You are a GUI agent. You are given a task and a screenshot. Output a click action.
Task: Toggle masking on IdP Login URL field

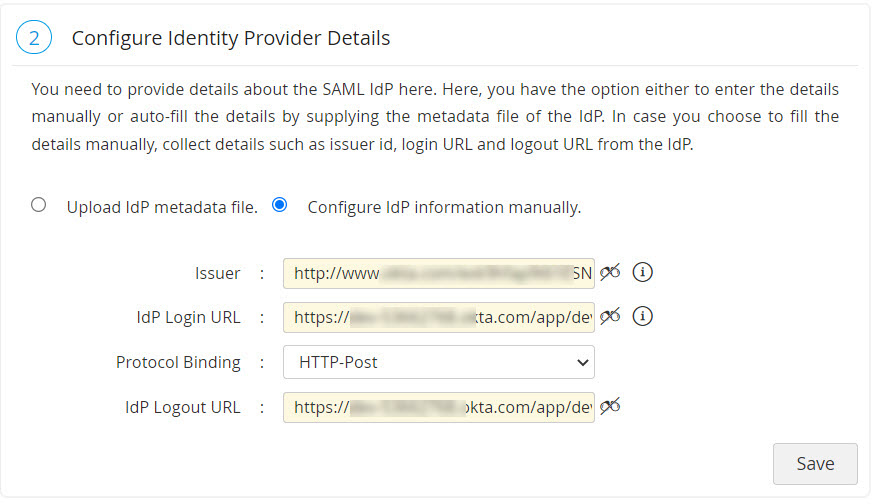pyautogui.click(x=610, y=316)
